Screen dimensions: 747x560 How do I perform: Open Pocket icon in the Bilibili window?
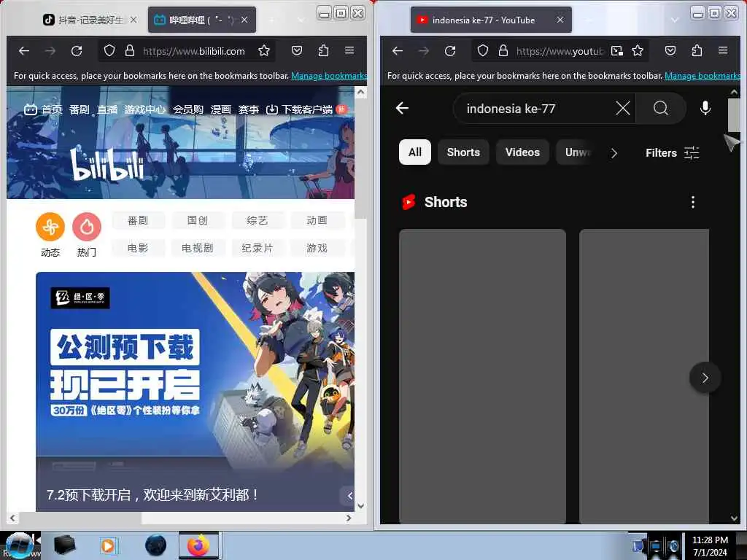pyautogui.click(x=297, y=50)
